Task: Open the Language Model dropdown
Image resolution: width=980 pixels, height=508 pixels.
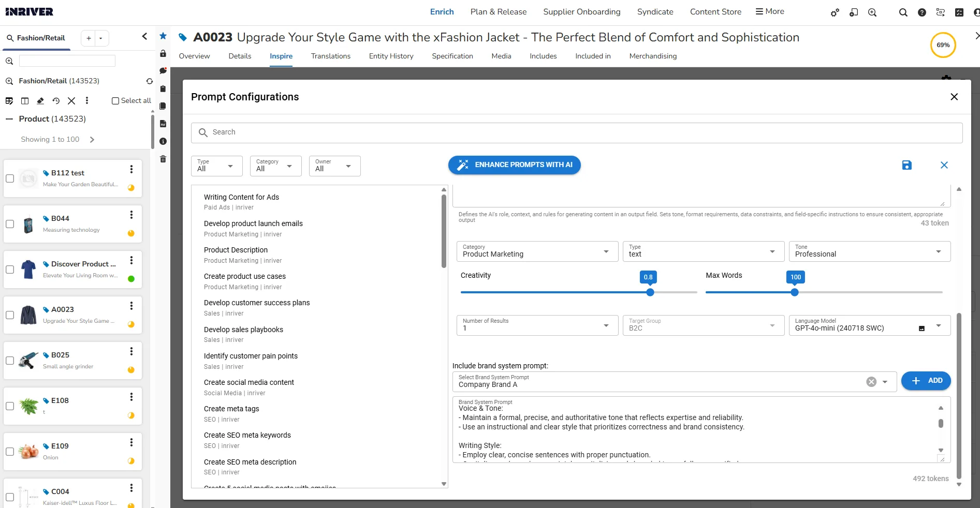Action: tap(939, 326)
